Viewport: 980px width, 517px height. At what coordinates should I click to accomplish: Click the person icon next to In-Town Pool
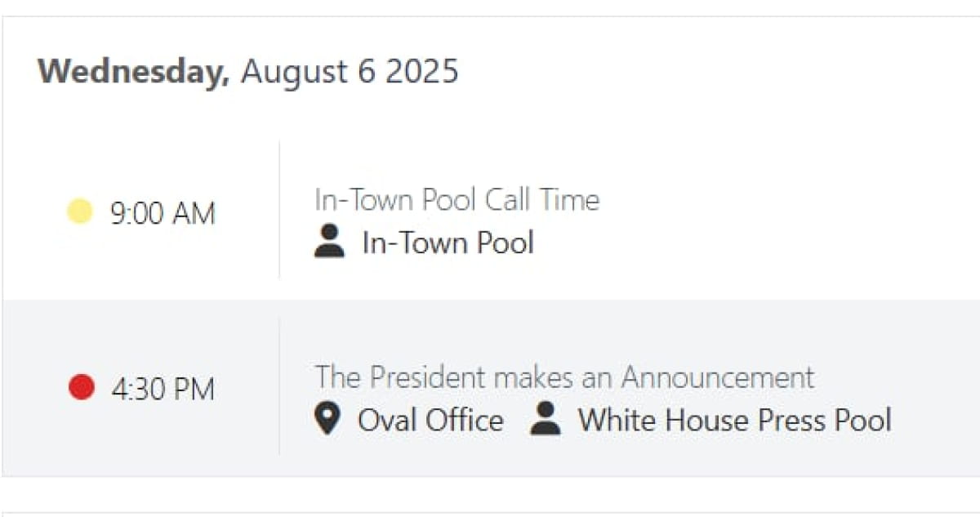point(329,242)
